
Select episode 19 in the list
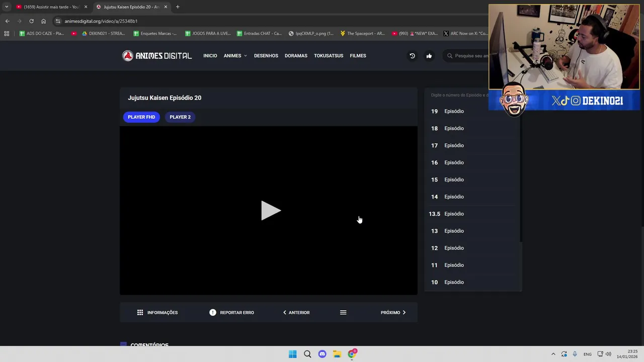470,111
